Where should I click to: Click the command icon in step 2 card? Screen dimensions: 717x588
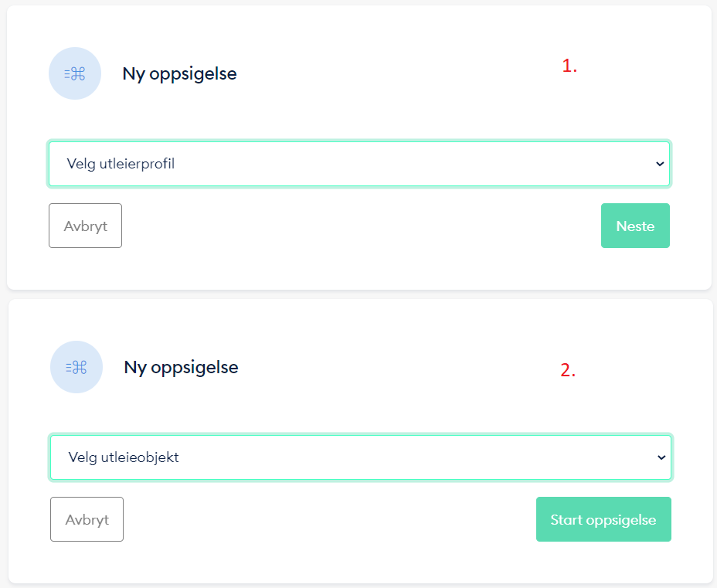(x=76, y=368)
